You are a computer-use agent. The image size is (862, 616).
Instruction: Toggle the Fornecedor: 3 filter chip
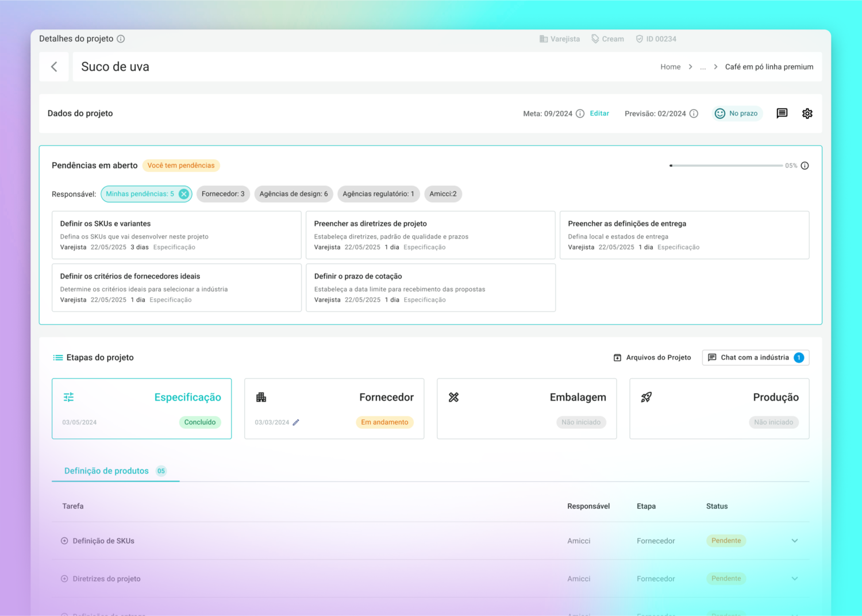tap(223, 194)
